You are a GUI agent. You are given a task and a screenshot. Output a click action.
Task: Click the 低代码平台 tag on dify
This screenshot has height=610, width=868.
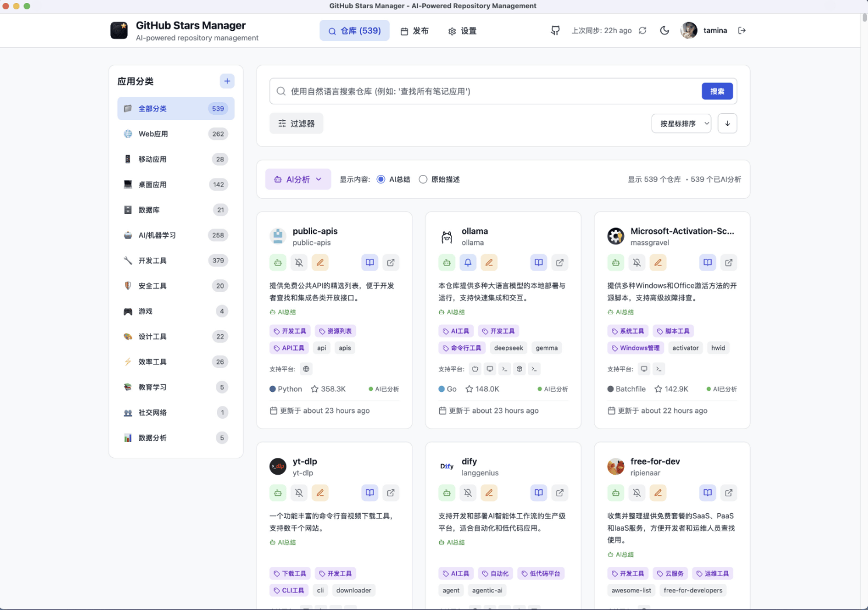pos(541,574)
